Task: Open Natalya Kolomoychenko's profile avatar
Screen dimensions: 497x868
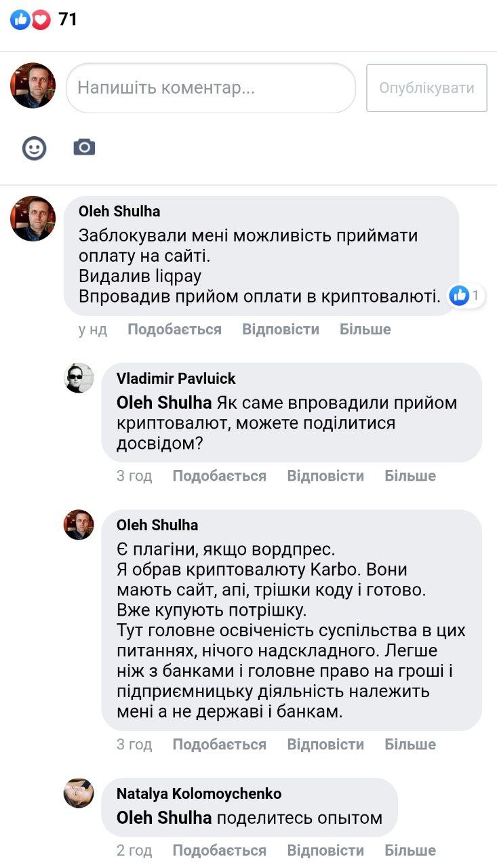Action: pos(79,793)
